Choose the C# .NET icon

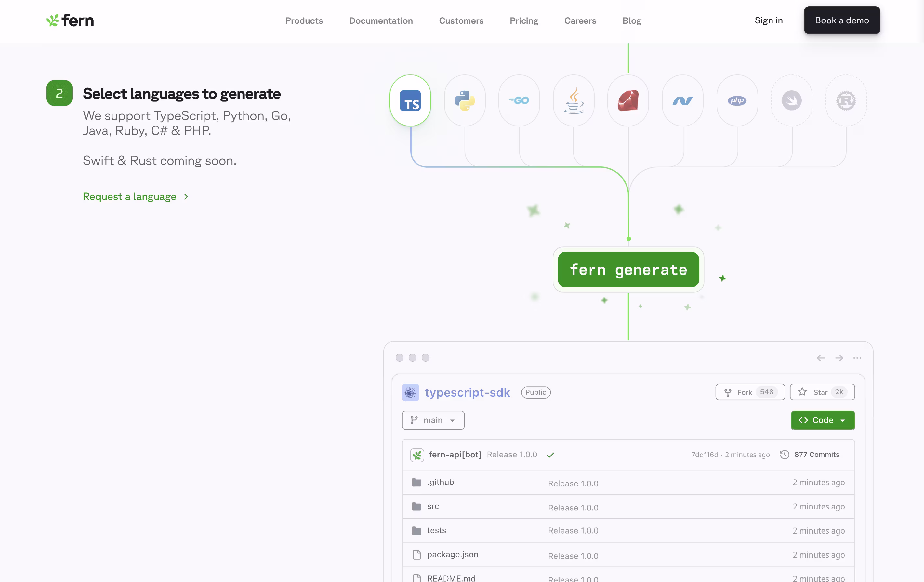pos(682,100)
